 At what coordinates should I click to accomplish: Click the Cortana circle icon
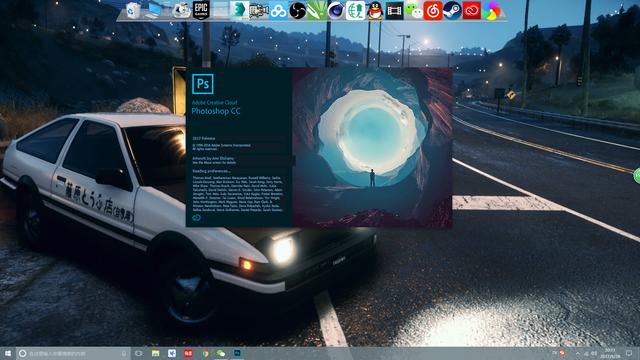click(23, 353)
